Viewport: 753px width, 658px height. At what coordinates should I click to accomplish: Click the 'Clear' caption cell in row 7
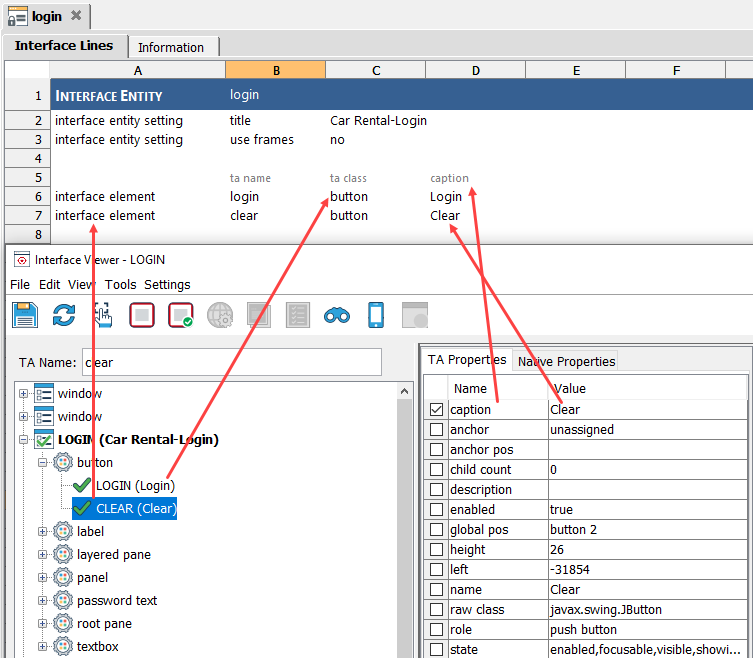[x=445, y=216]
